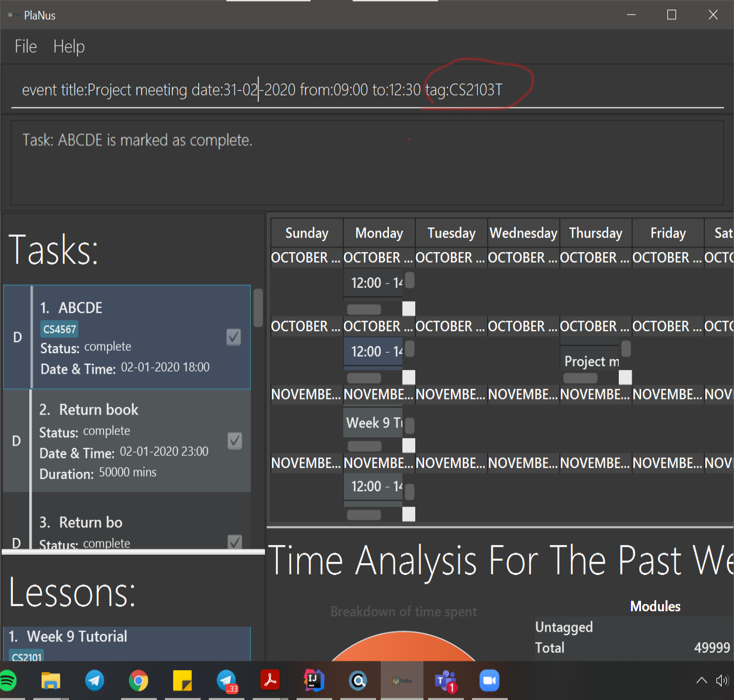The image size is (734, 700).
Task: Click the PlaNus title bar app icon
Action: [x=12, y=15]
